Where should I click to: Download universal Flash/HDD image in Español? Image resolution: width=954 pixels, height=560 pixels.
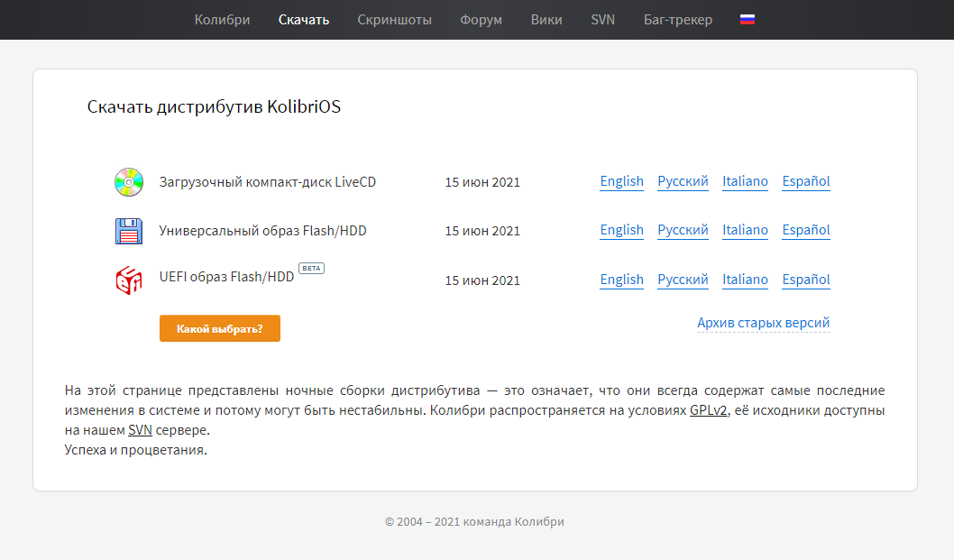tap(805, 230)
